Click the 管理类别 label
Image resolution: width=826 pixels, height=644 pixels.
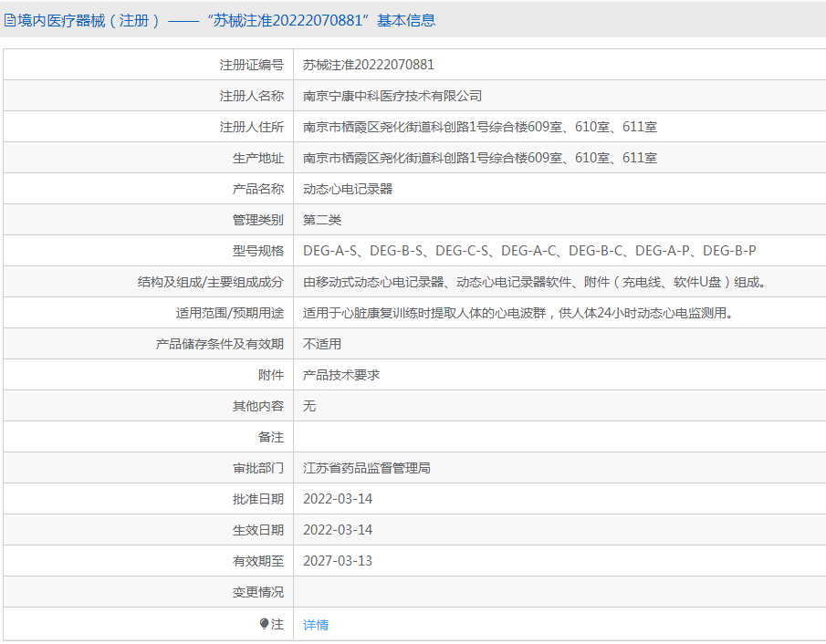(258, 220)
